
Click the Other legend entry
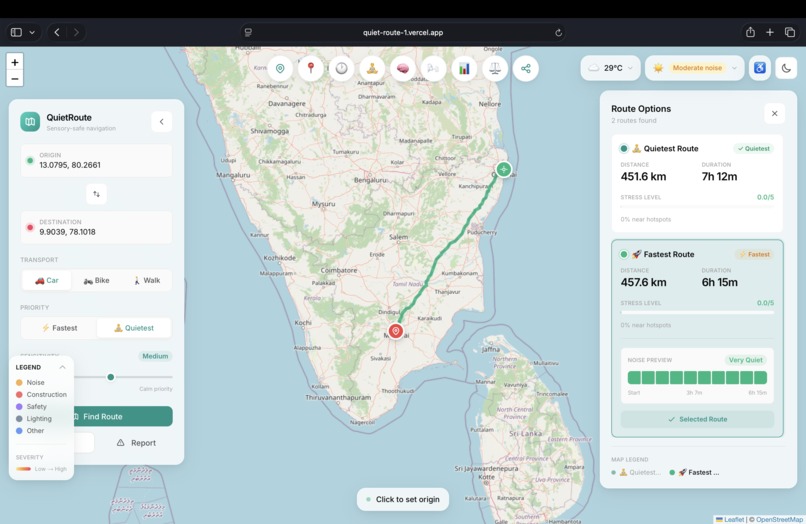tap(30, 430)
